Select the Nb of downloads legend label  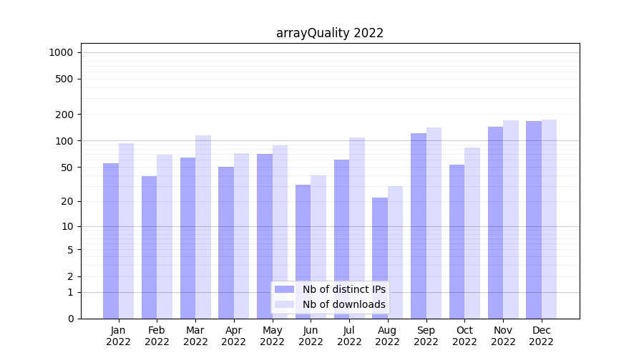click(343, 304)
